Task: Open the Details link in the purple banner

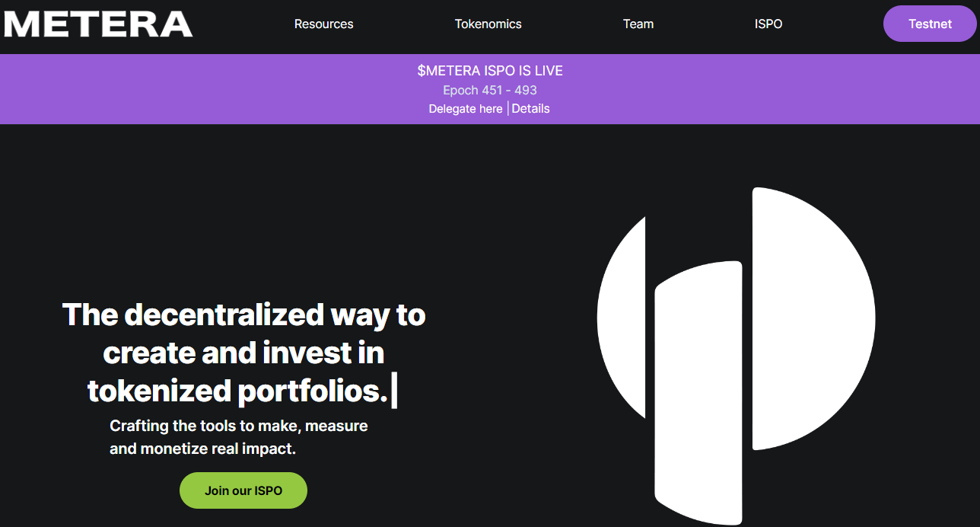Action: point(530,108)
